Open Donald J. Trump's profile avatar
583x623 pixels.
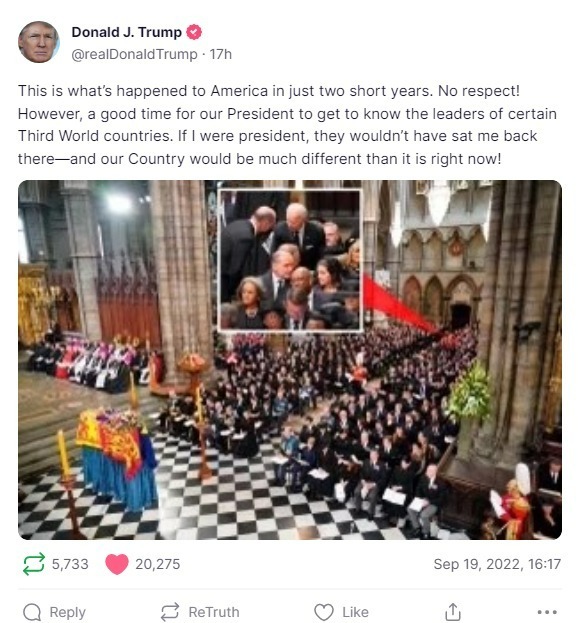[39, 42]
